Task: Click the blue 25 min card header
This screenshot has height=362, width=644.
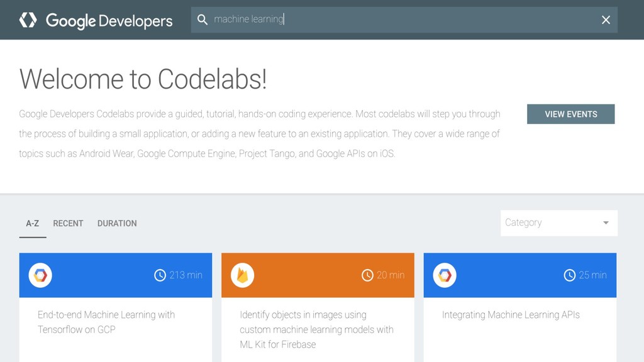Action: coord(520,275)
